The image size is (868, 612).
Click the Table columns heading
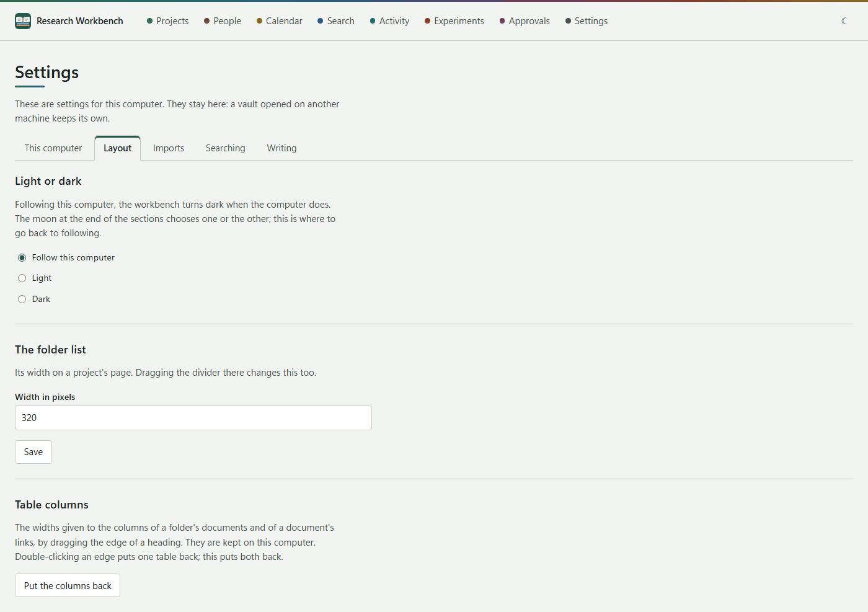pos(52,505)
